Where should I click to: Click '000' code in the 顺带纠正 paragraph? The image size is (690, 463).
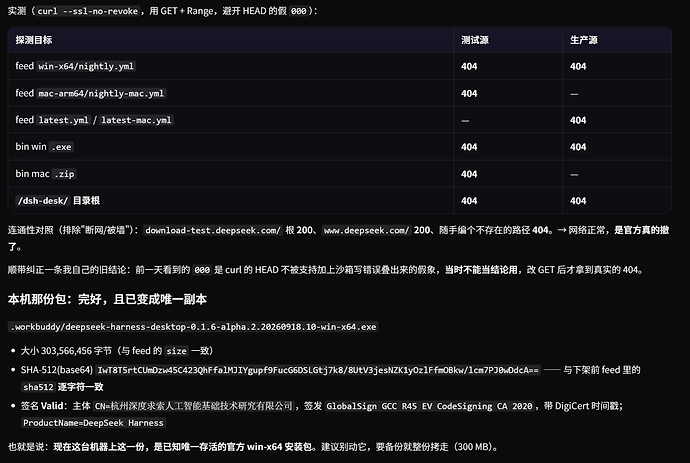pyautogui.click(x=202, y=270)
